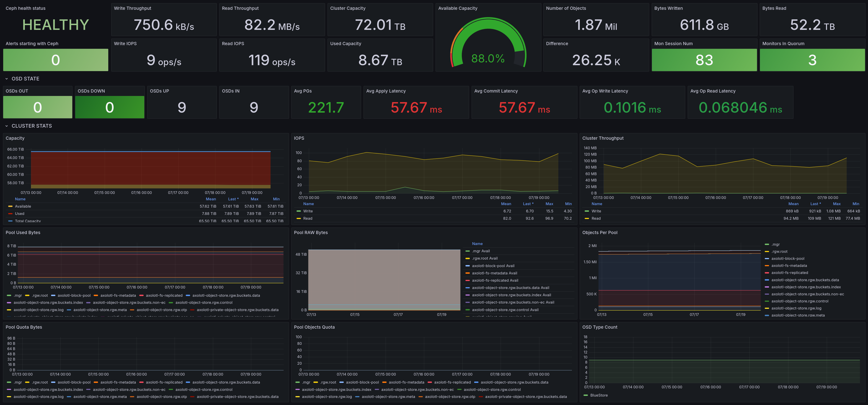Viewport: 868px width, 405px height.
Task: Sort Capacity legend by Min column
Action: (276, 199)
